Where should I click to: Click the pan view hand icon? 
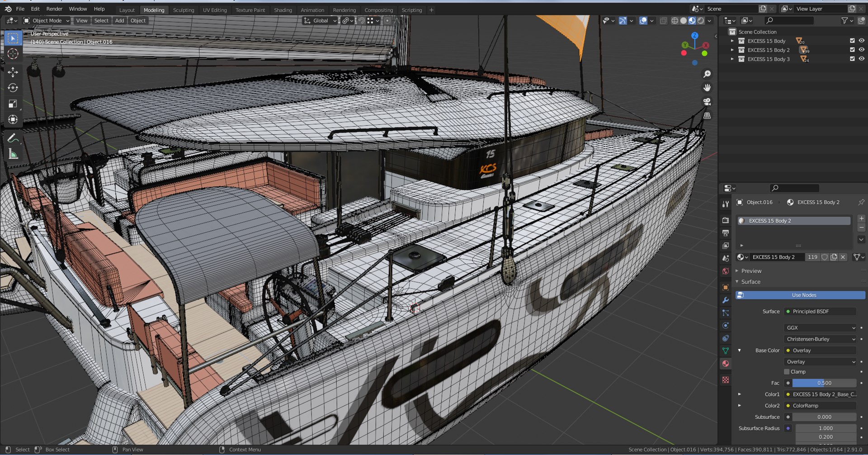[707, 88]
